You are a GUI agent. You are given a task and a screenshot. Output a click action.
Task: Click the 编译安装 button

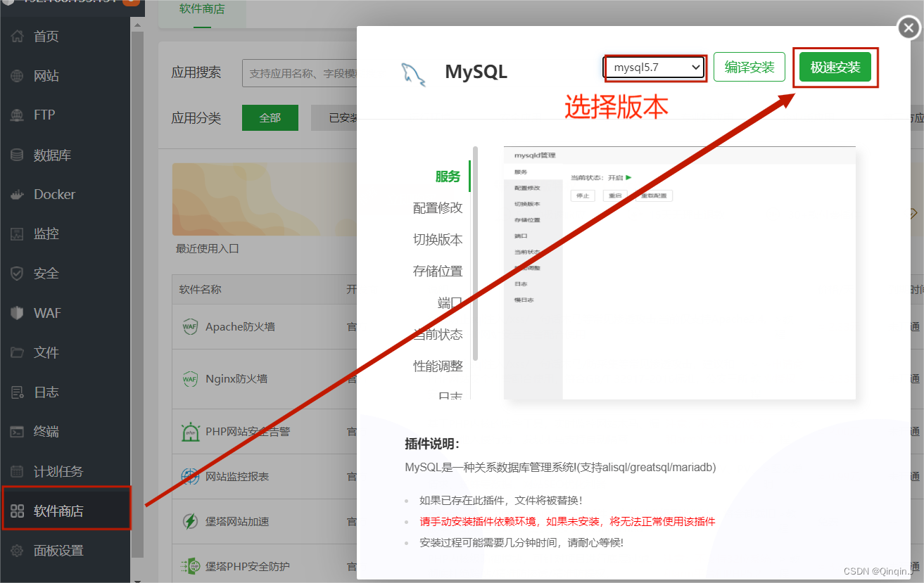749,68
